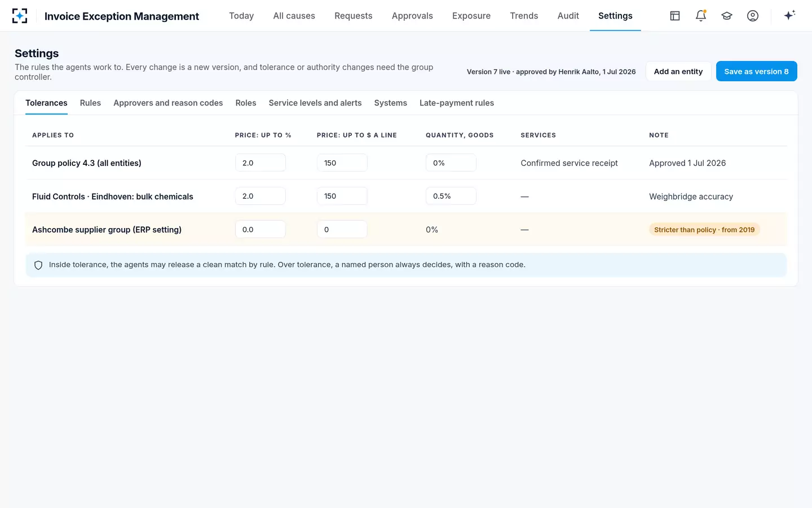This screenshot has width=812, height=508.
Task: Click 'Group policy 4.3 (all entities)' row label
Action: coord(87,163)
